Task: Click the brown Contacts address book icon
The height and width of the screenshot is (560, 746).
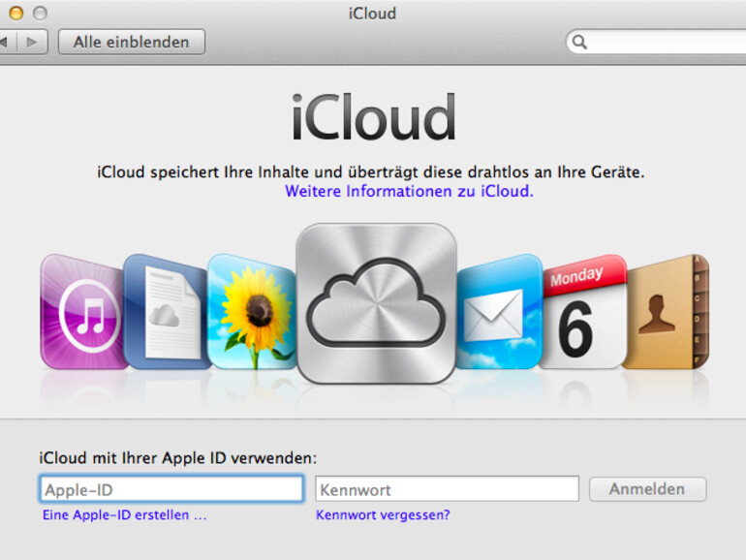Action: [667, 312]
